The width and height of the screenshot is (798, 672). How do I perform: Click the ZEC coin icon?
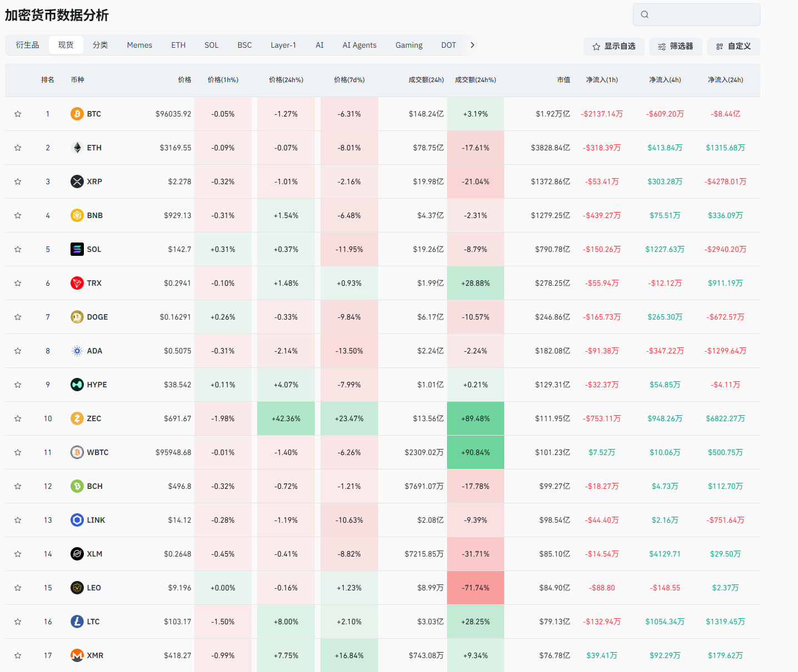(x=77, y=418)
